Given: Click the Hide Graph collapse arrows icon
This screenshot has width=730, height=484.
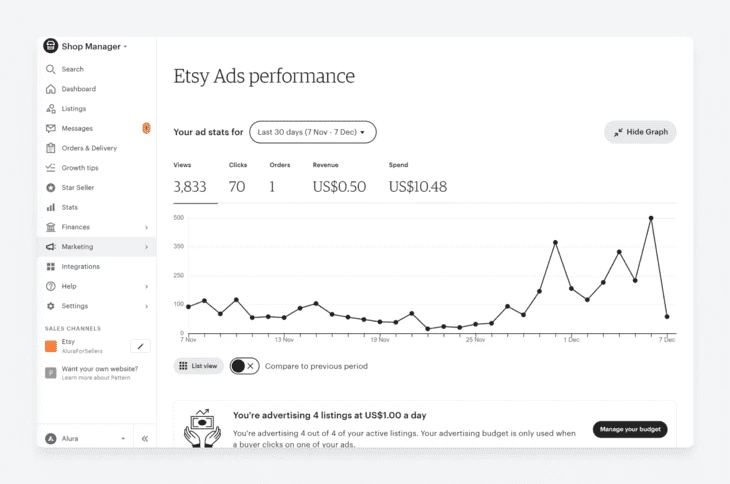Looking at the screenshot, I should click(618, 132).
